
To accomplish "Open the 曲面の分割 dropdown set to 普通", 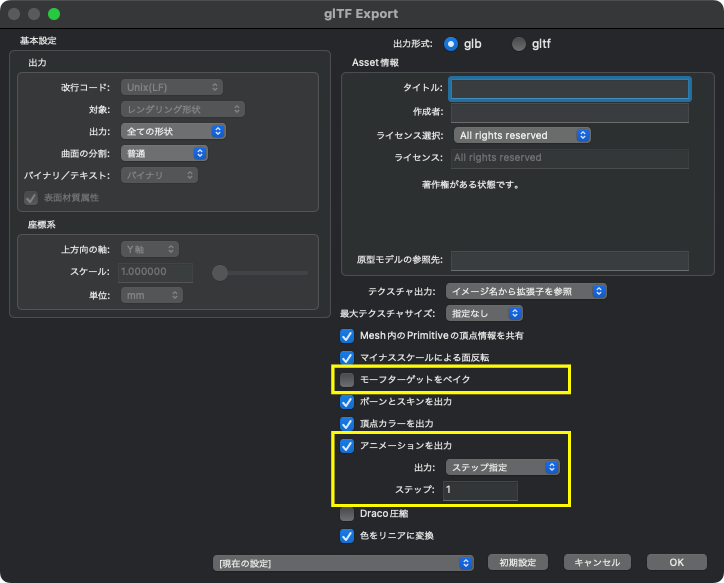I will [164, 153].
